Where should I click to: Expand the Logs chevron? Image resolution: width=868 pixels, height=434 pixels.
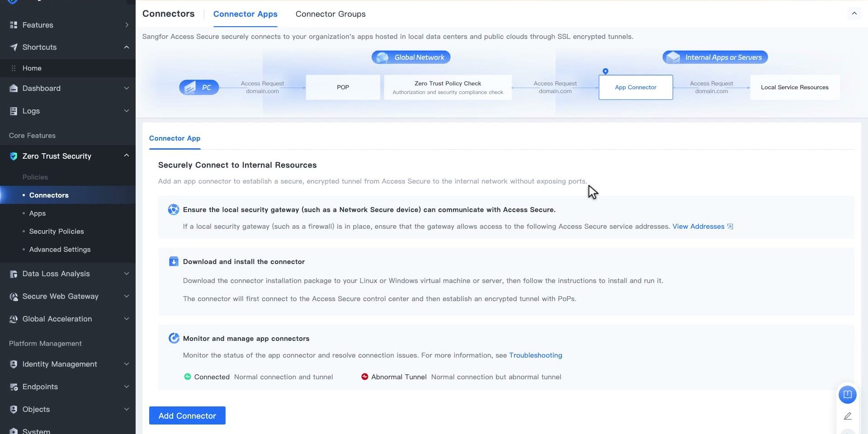click(x=127, y=111)
